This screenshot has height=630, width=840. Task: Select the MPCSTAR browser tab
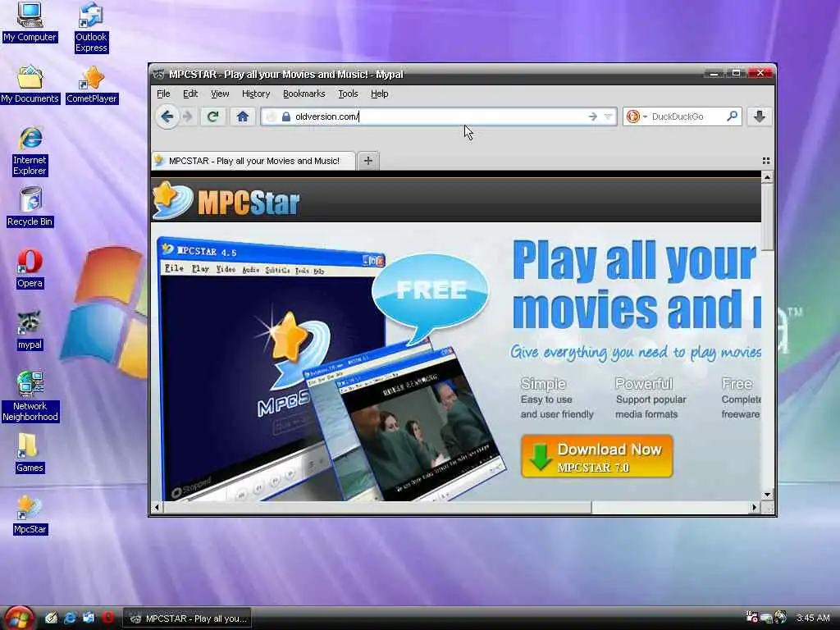pos(253,161)
